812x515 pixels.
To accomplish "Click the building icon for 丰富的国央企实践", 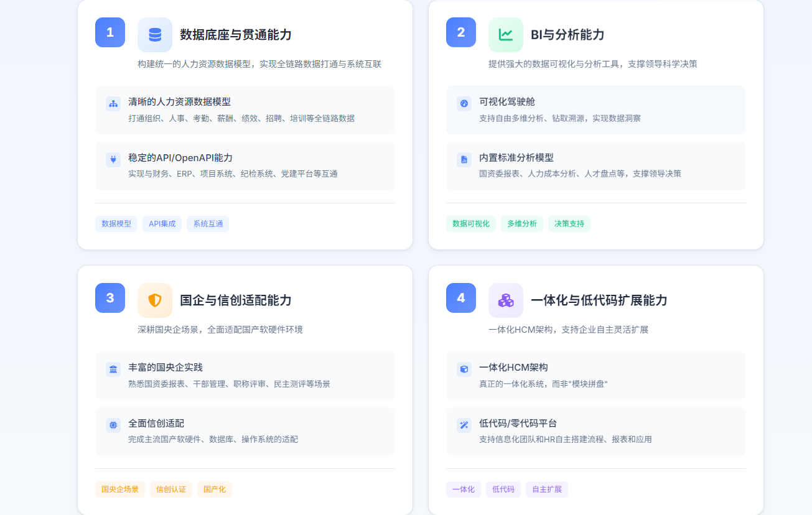I will click(113, 369).
